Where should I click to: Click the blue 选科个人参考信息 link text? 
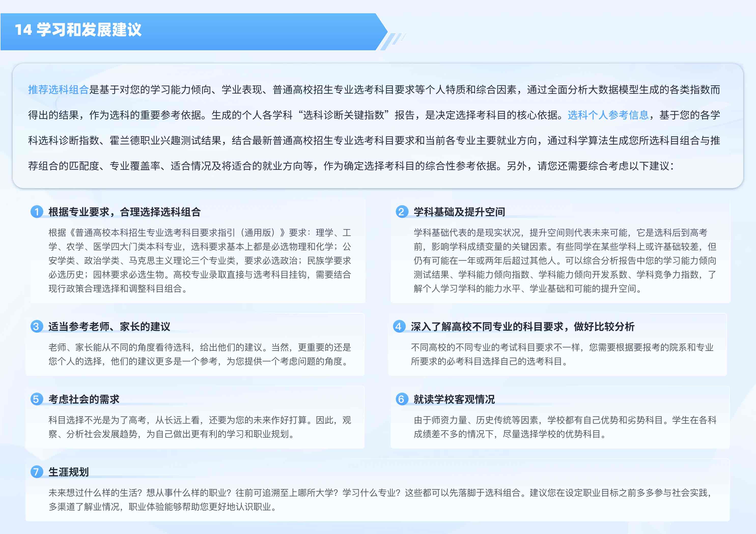click(x=608, y=115)
